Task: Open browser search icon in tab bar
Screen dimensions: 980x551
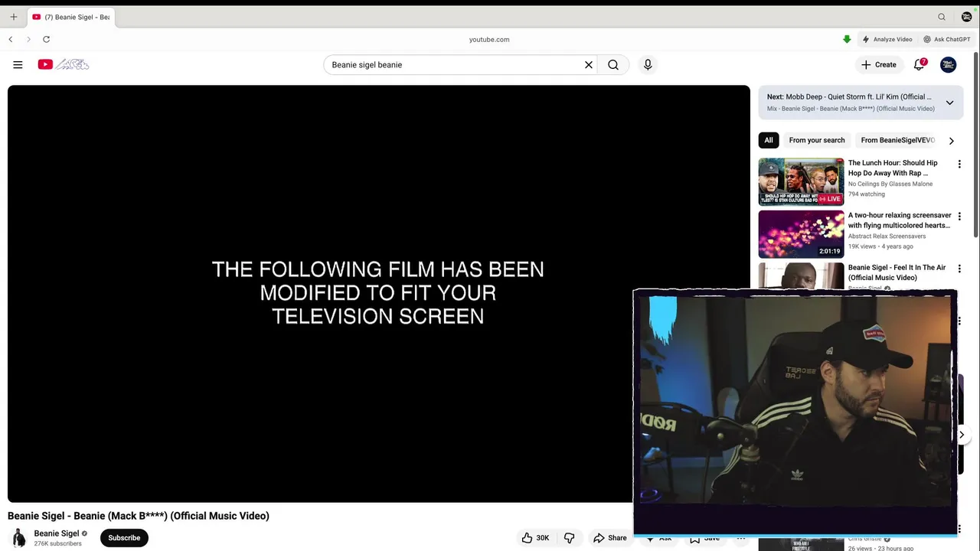Action: click(x=942, y=17)
